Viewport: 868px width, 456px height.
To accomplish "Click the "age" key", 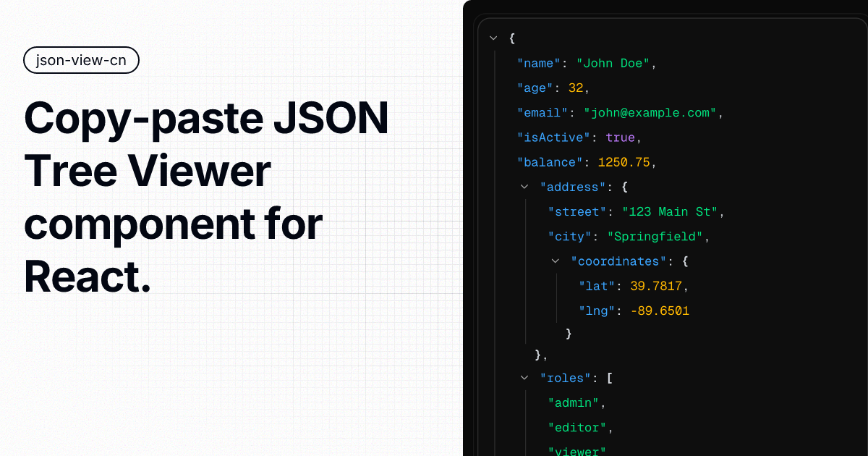I will point(535,88).
